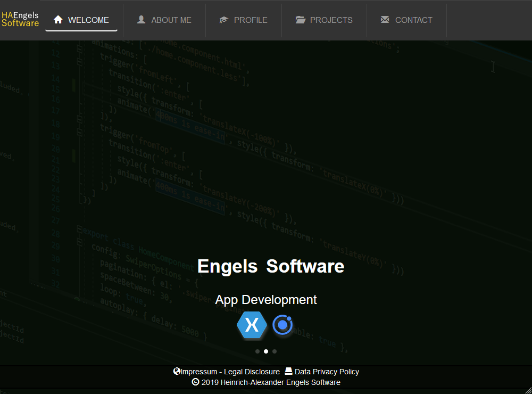Select the third carousel pagination dot
The image size is (532, 394).
click(x=275, y=351)
